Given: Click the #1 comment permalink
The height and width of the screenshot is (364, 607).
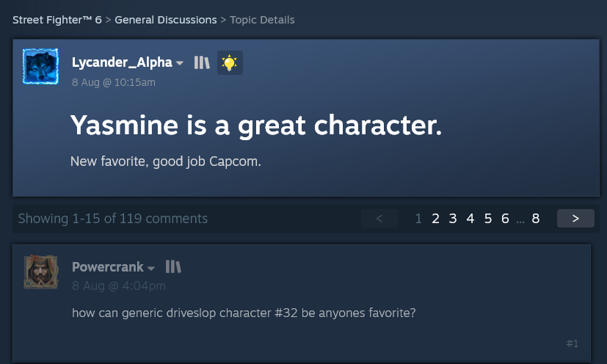Looking at the screenshot, I should (573, 343).
